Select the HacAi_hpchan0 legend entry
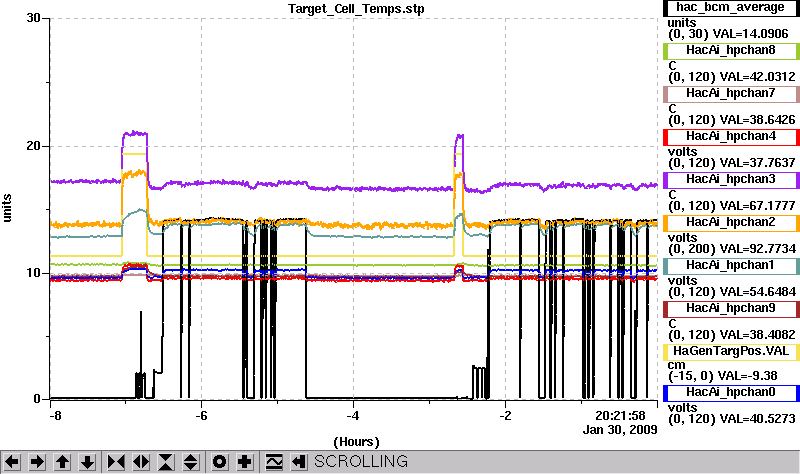This screenshot has height=474, width=800. [x=731, y=392]
